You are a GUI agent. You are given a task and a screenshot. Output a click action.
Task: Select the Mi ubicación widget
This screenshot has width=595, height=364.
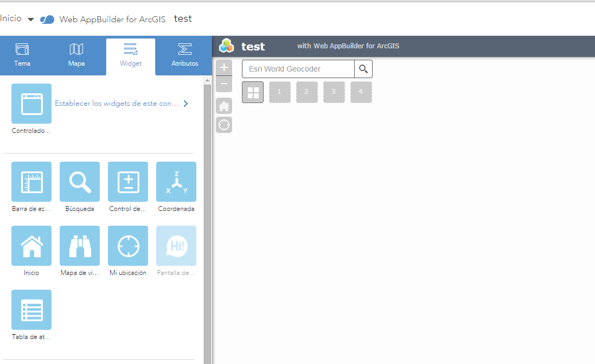point(128,246)
